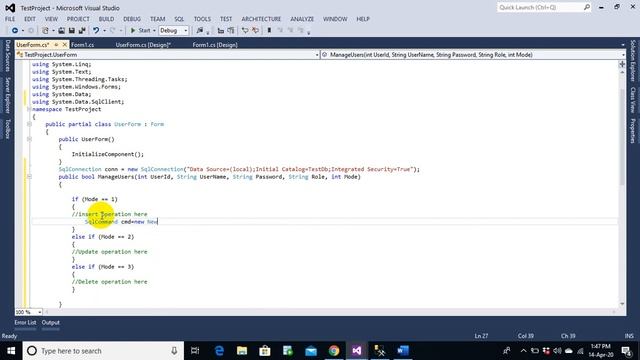Click the taskbar search box
Screen dimensions: 640x360
pyautogui.click(x=103, y=351)
